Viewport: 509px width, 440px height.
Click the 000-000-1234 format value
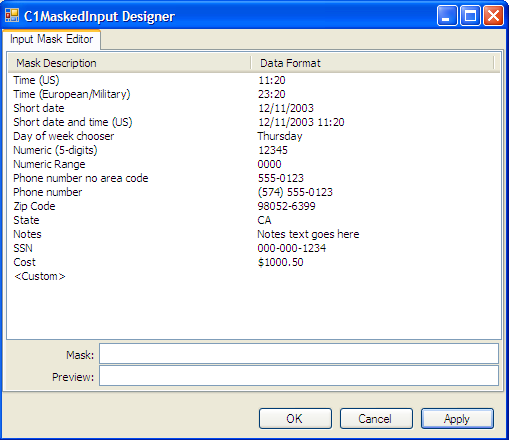point(292,248)
